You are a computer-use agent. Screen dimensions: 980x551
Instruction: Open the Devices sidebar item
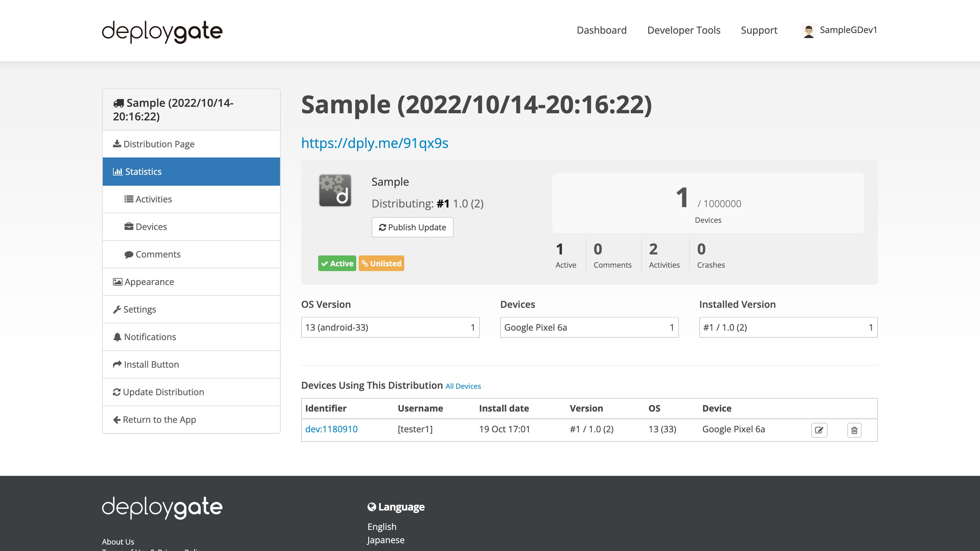coord(151,227)
